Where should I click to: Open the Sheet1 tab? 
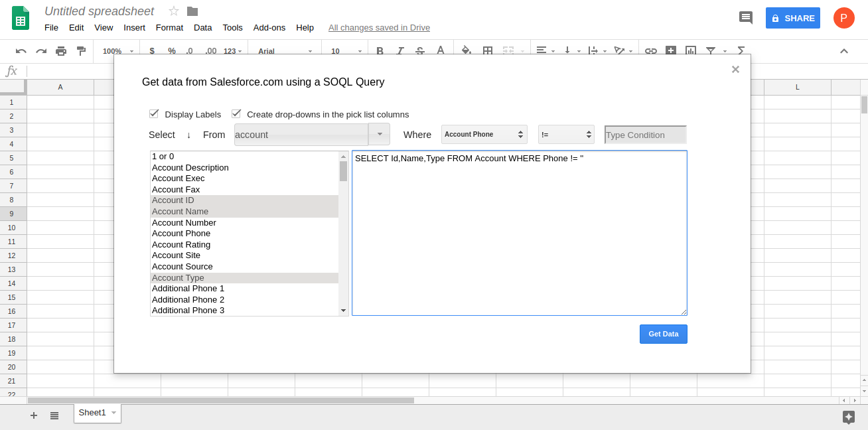[92, 413]
